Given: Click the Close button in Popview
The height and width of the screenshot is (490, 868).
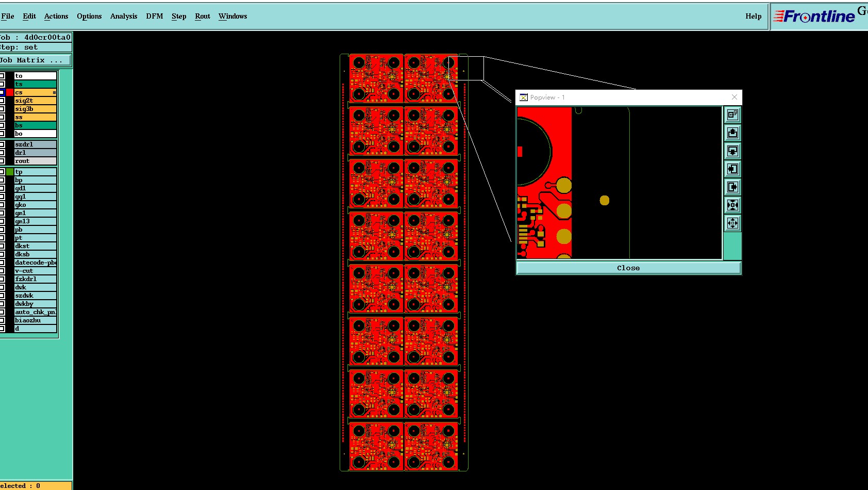Looking at the screenshot, I should pos(628,268).
